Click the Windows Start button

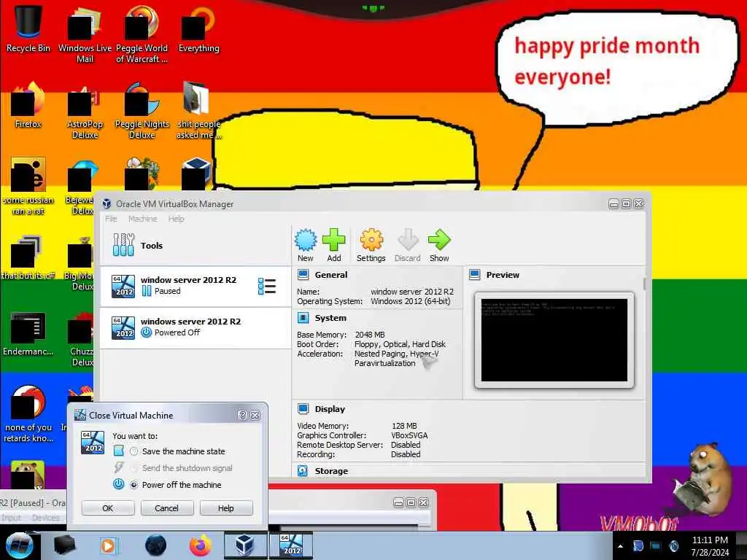[x=19, y=545]
